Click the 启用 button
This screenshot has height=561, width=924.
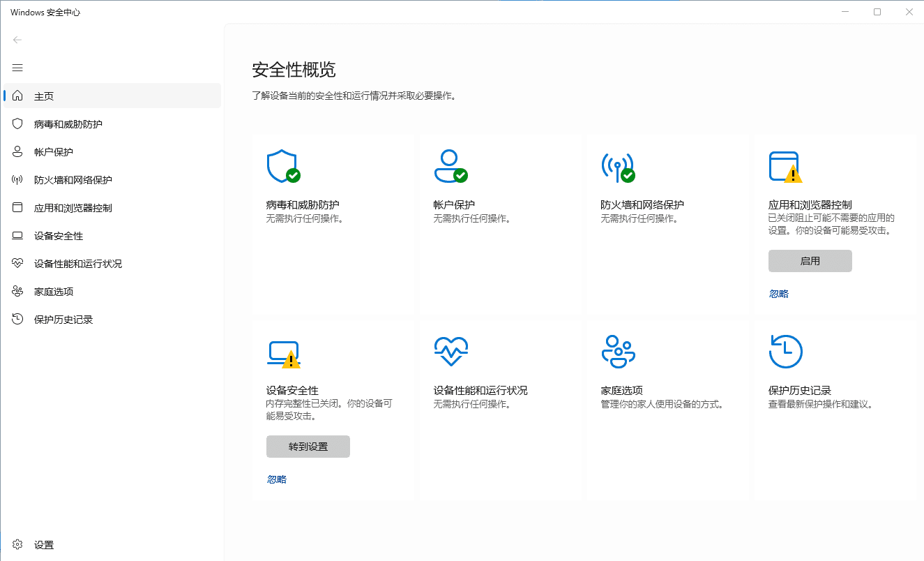click(810, 261)
